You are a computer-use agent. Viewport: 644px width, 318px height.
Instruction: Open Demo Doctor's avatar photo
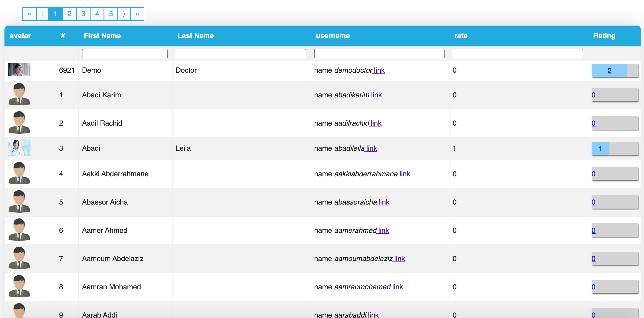coord(19,70)
